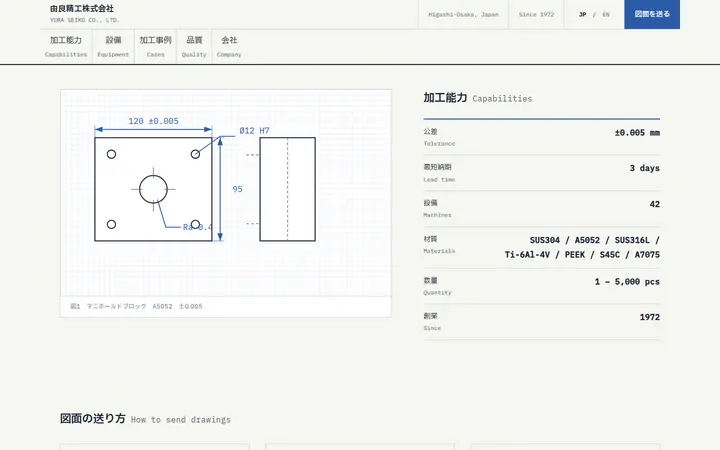Image resolution: width=720 pixels, height=450 pixels.
Task: Click the 図面を送る button
Action: click(x=652, y=14)
